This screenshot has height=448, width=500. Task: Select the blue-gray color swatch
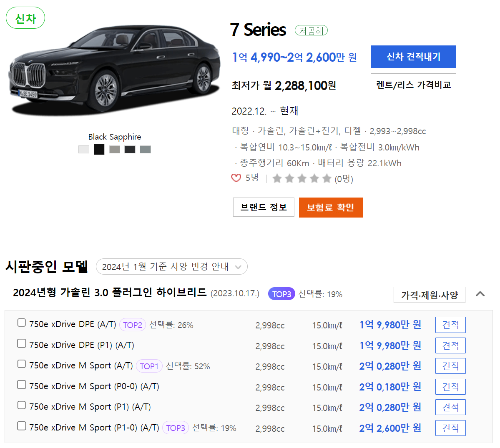(x=145, y=150)
